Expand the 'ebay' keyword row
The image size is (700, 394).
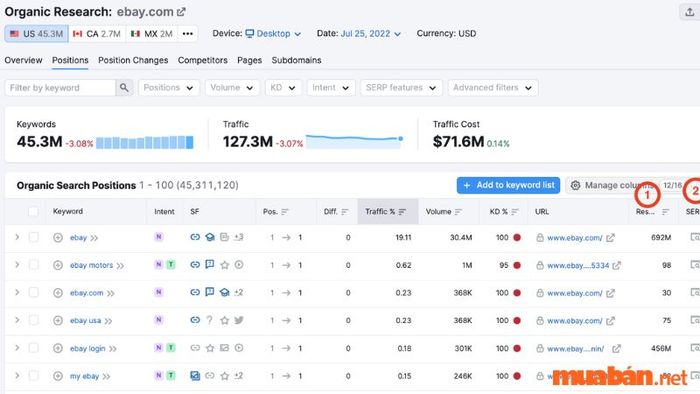pyautogui.click(x=17, y=237)
